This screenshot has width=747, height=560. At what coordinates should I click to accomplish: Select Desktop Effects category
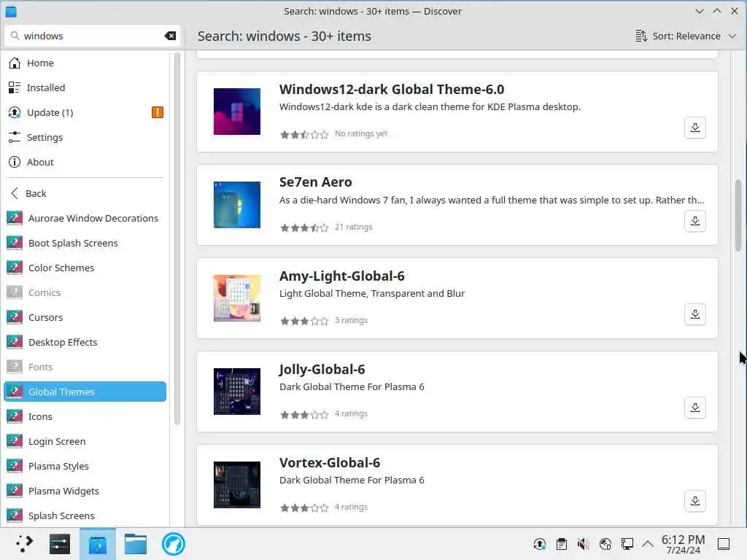tap(85, 342)
